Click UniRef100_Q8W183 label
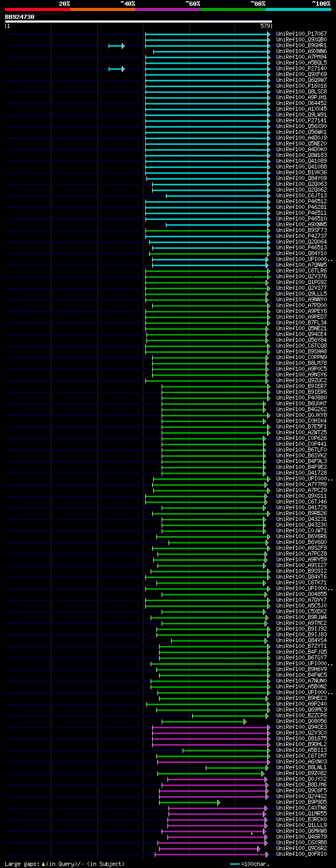 click(301, 155)
